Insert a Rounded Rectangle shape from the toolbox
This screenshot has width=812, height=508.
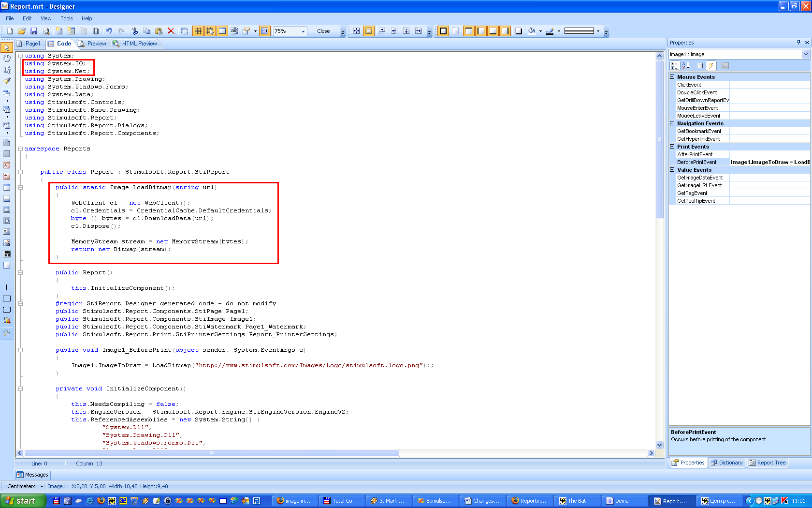(x=7, y=310)
